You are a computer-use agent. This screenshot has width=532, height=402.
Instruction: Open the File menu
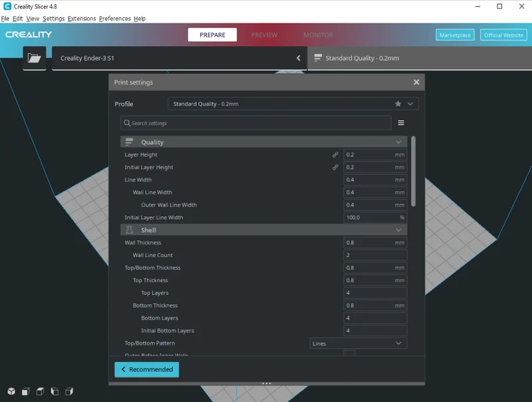tap(5, 19)
